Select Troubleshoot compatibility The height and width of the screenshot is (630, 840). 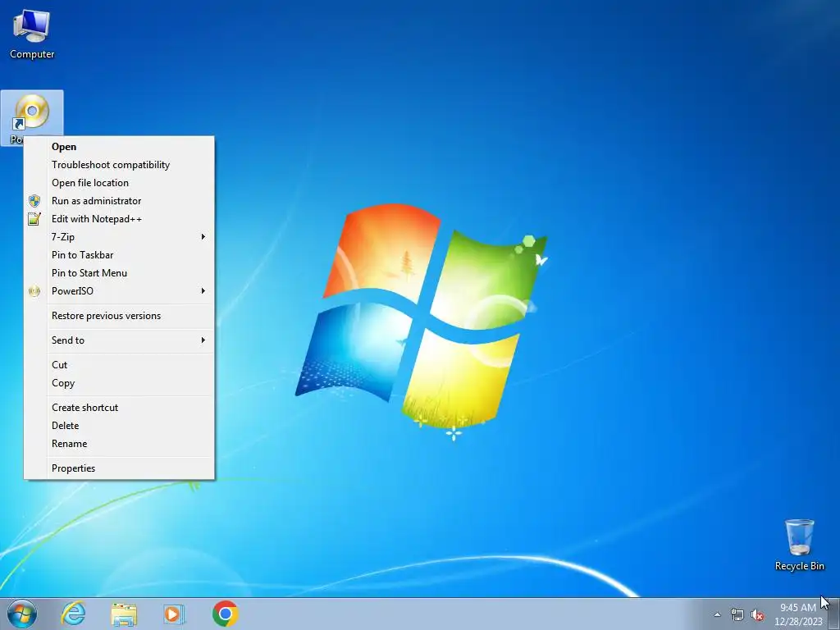click(119, 165)
